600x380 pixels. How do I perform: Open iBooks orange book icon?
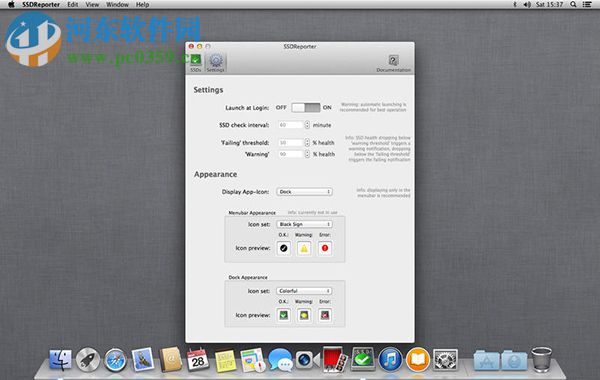(418, 360)
